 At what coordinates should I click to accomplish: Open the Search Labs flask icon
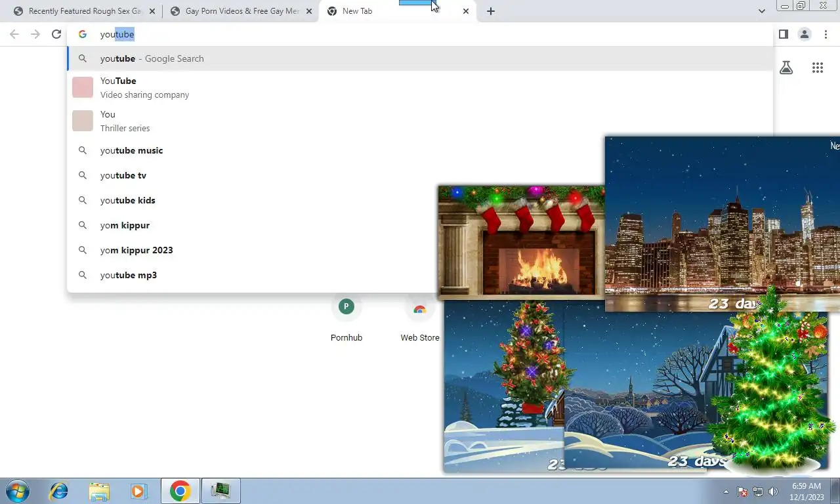pyautogui.click(x=786, y=68)
